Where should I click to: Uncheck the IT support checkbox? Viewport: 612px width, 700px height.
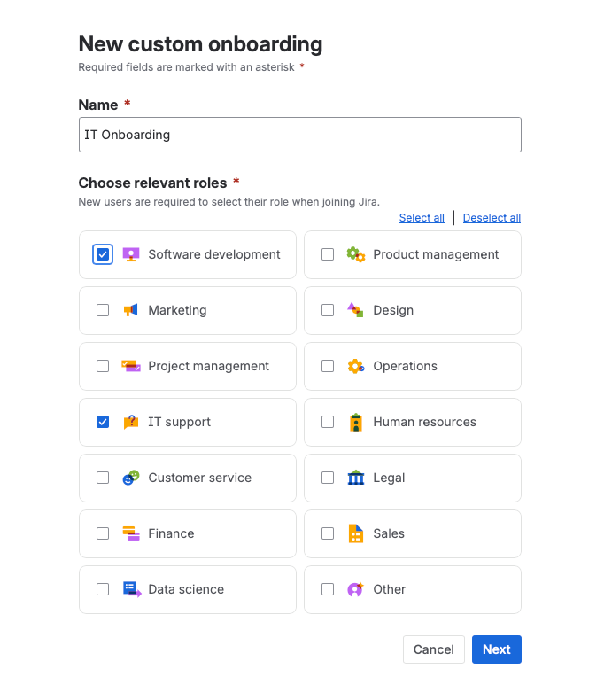point(103,422)
